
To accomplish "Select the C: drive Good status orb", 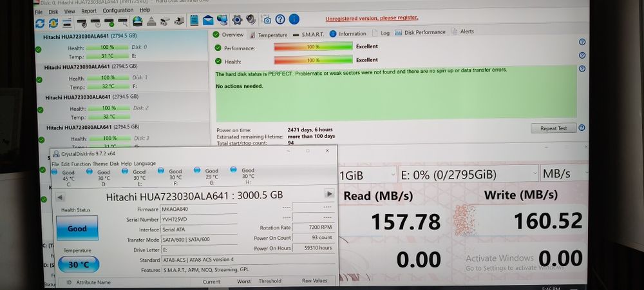I will click(54, 171).
